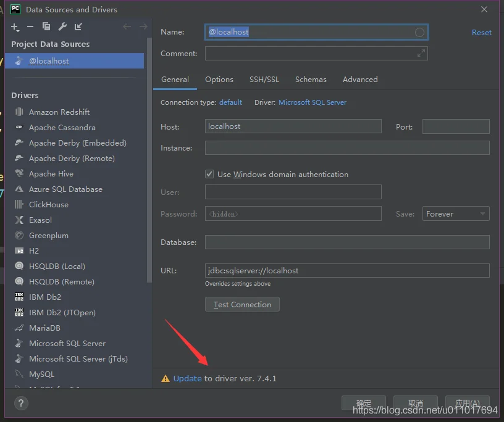Screen dimensions: 504x422
Task: Focus the Database input field
Action: pyautogui.click(x=347, y=242)
